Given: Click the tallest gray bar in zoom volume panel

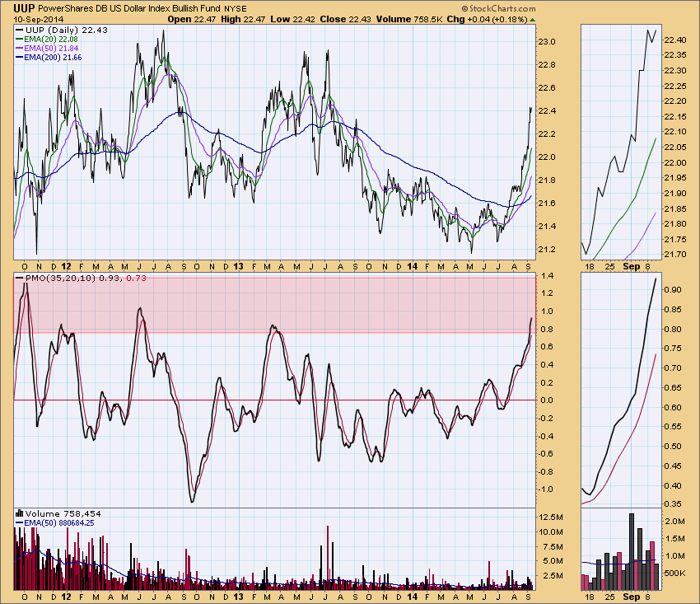Looking at the screenshot, I should (632, 552).
